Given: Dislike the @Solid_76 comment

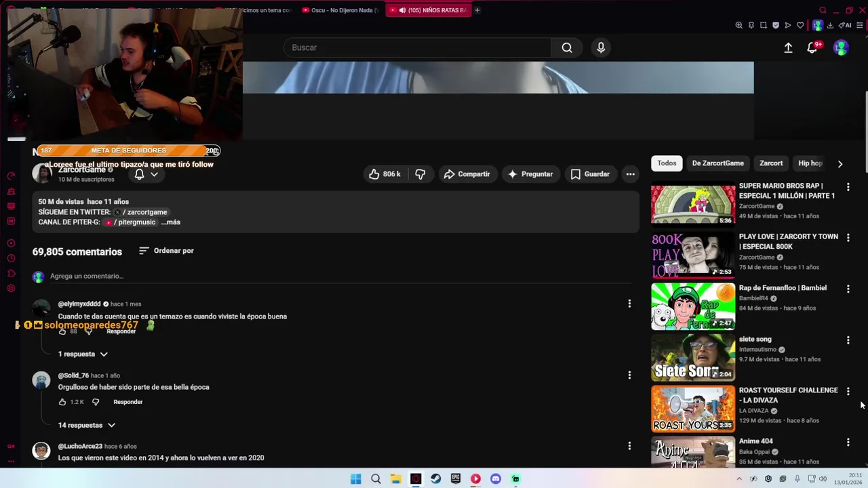Looking at the screenshot, I should pos(96,402).
